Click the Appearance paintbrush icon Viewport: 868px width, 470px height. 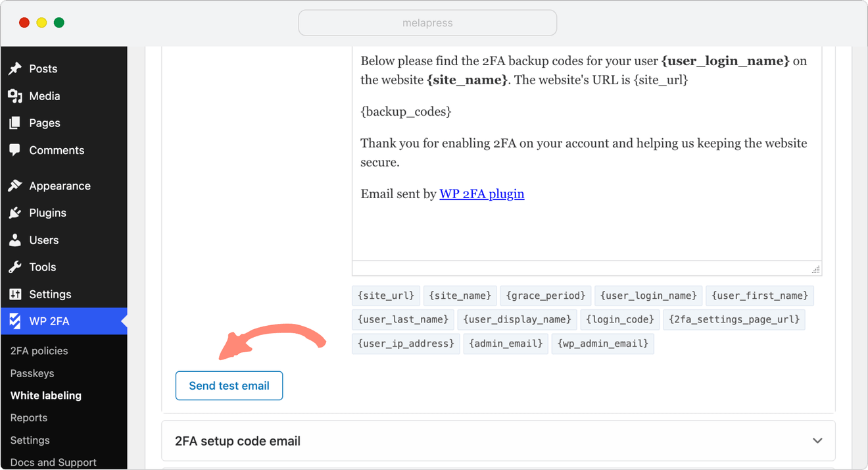[x=15, y=186]
